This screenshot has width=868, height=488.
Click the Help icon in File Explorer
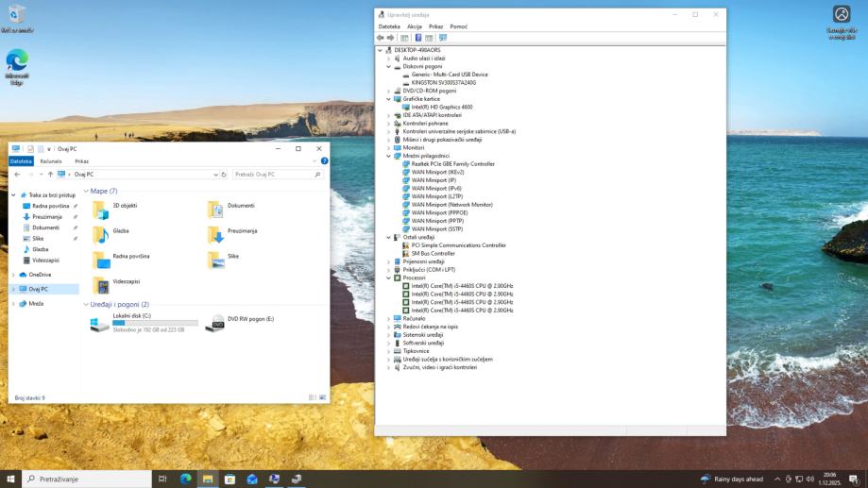tap(324, 161)
